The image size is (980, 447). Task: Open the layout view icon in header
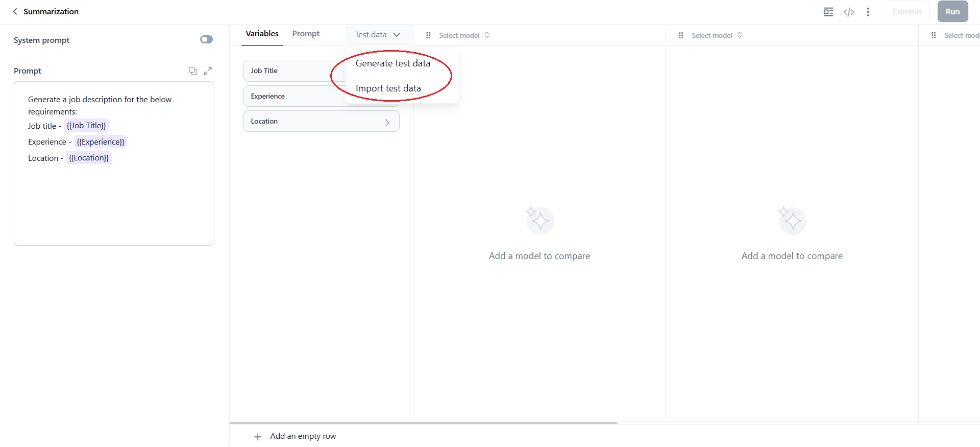point(828,12)
